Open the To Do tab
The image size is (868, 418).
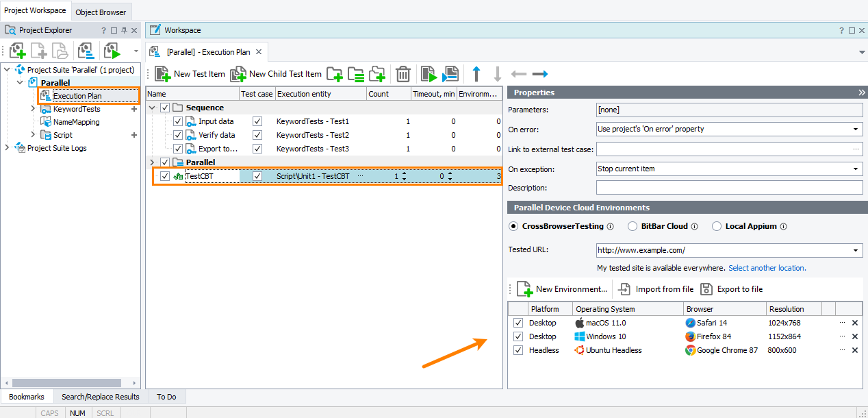(x=166, y=397)
